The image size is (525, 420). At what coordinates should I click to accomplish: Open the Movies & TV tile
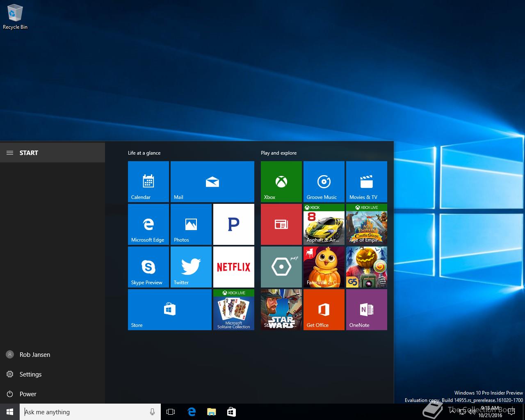coord(367,182)
